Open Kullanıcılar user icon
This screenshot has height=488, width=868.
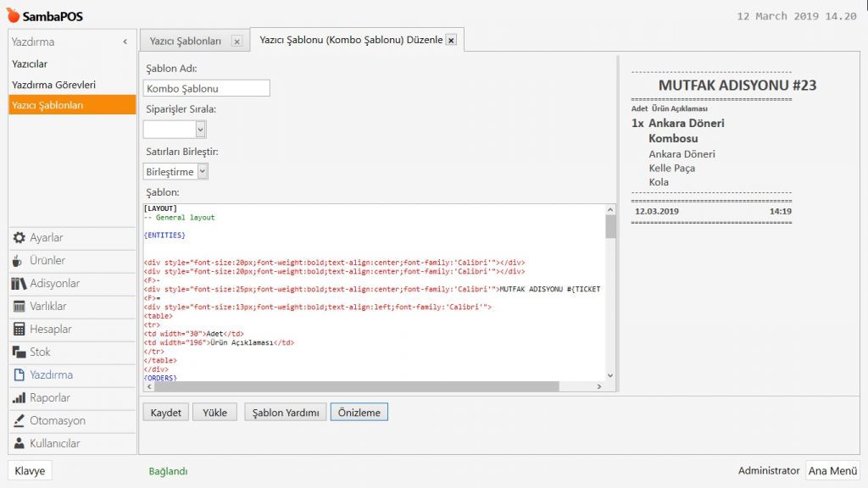click(x=19, y=444)
